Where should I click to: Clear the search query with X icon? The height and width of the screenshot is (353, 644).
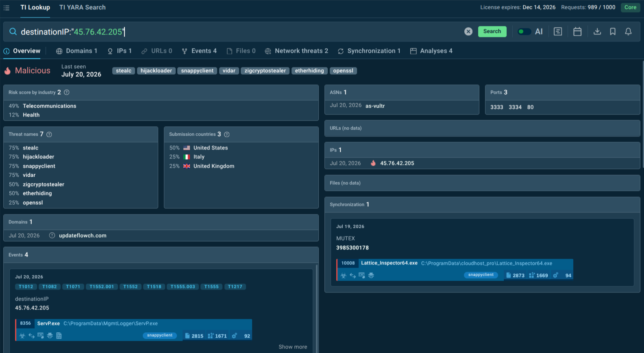[x=468, y=32]
